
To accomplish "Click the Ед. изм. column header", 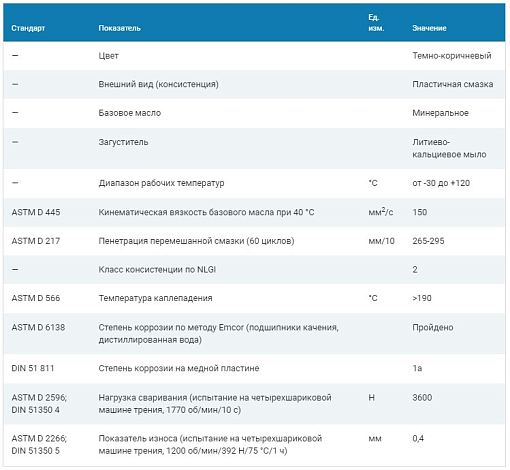I will 376,23.
